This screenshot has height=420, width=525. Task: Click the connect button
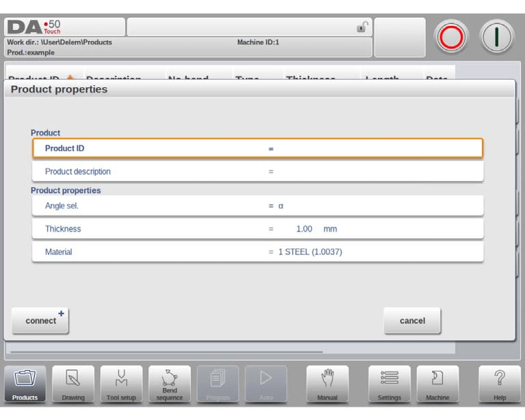tap(40, 320)
